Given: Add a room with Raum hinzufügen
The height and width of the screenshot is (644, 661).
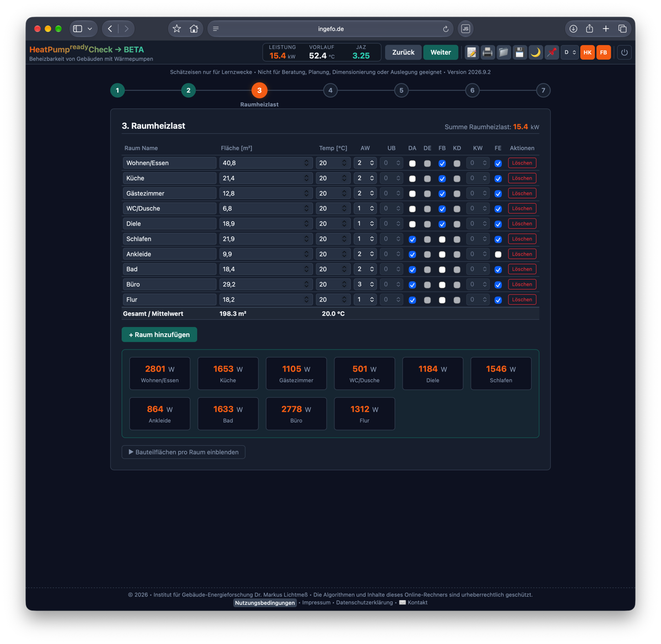Looking at the screenshot, I should click(x=159, y=335).
